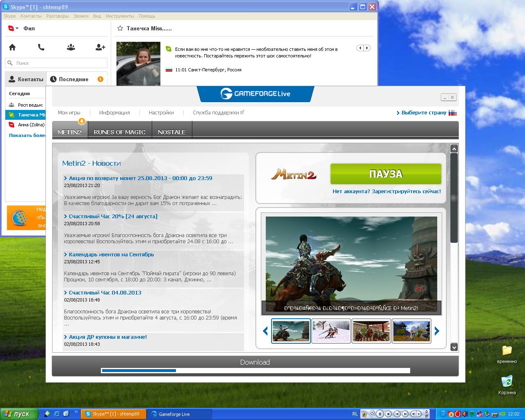Stop playback in media player toolbar
The height and width of the screenshot is (420, 525).
[388, 414]
